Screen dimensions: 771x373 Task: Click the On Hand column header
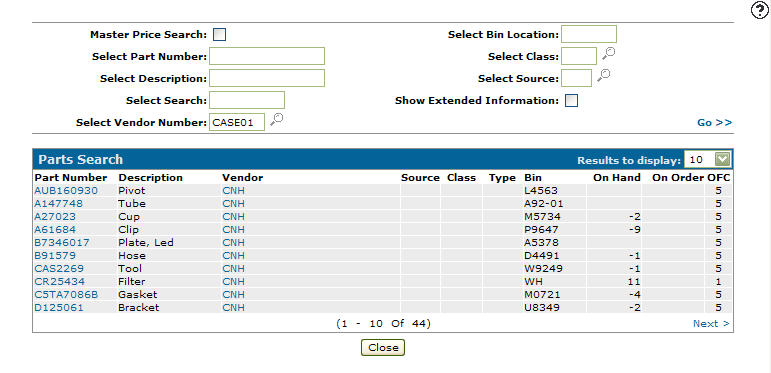pos(617,177)
